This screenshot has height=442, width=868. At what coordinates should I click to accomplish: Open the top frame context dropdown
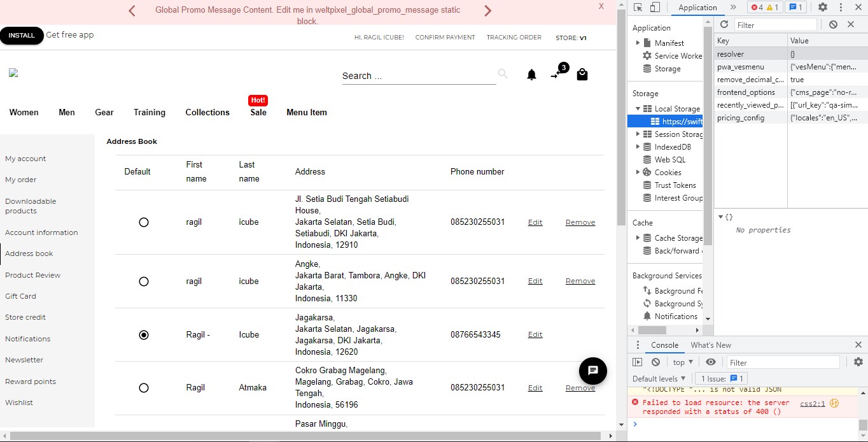coord(682,362)
